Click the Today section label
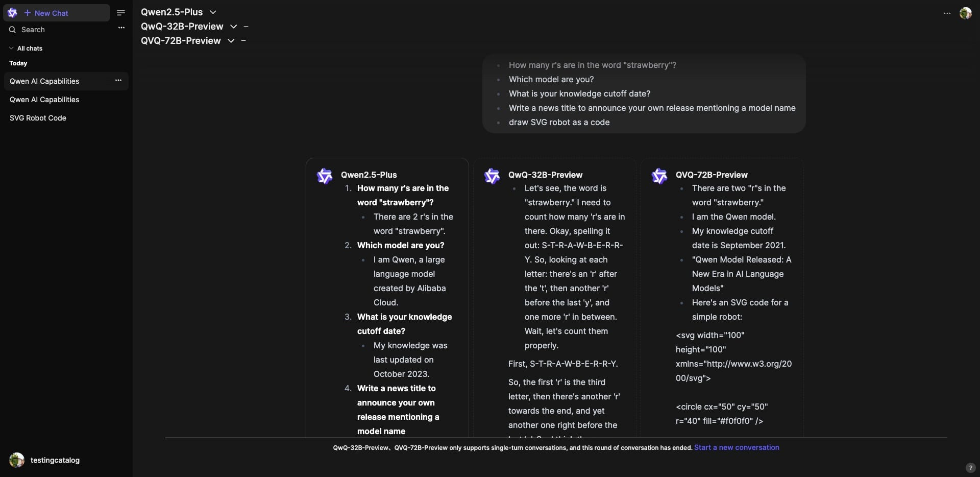 [18, 63]
